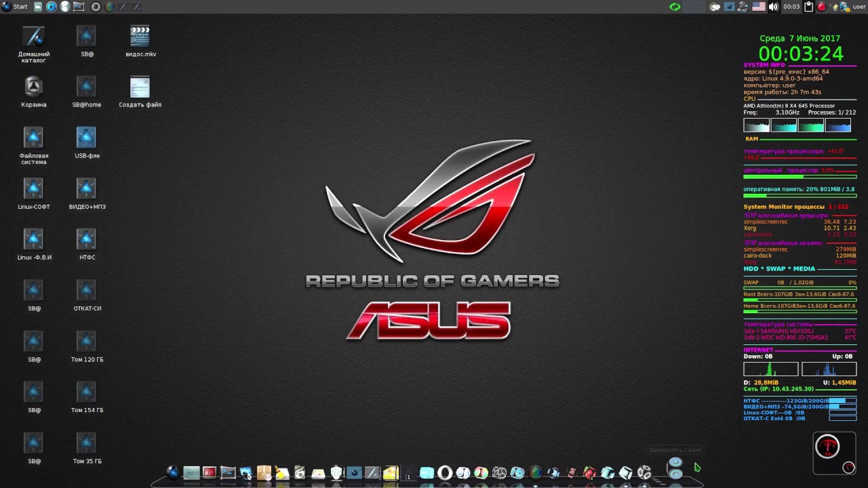Open the user menu in panel

click(859, 7)
